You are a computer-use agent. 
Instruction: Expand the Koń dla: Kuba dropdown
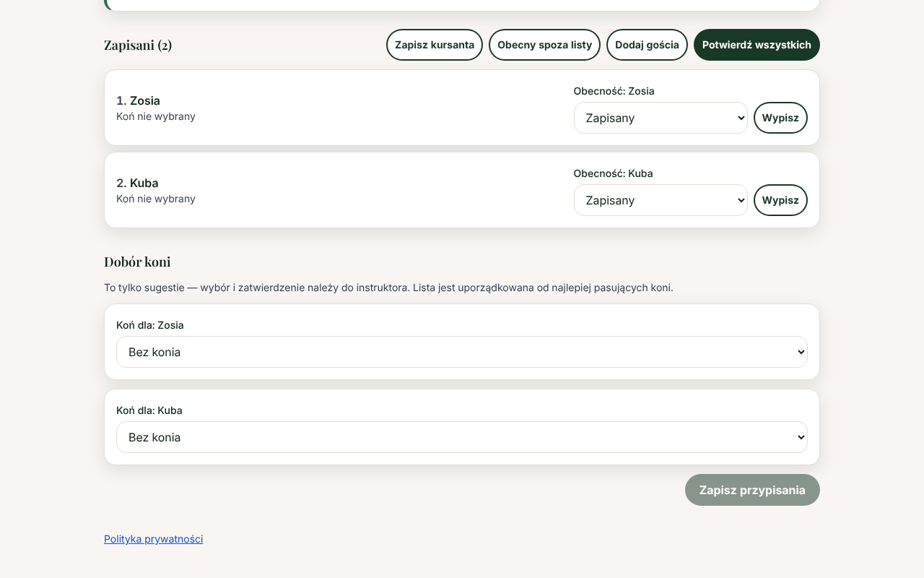(462, 437)
